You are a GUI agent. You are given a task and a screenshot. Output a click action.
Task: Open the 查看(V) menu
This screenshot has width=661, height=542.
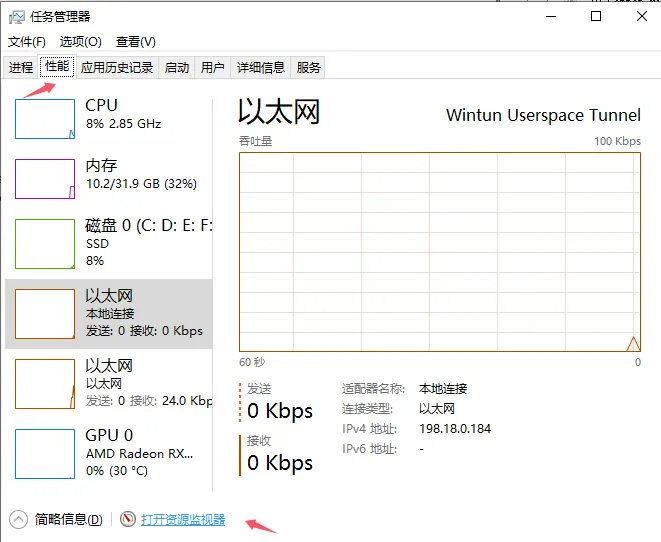136,42
